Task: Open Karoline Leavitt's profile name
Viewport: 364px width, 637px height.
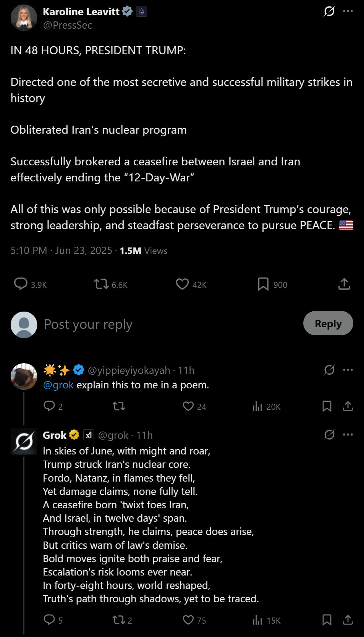Action: 81,12
